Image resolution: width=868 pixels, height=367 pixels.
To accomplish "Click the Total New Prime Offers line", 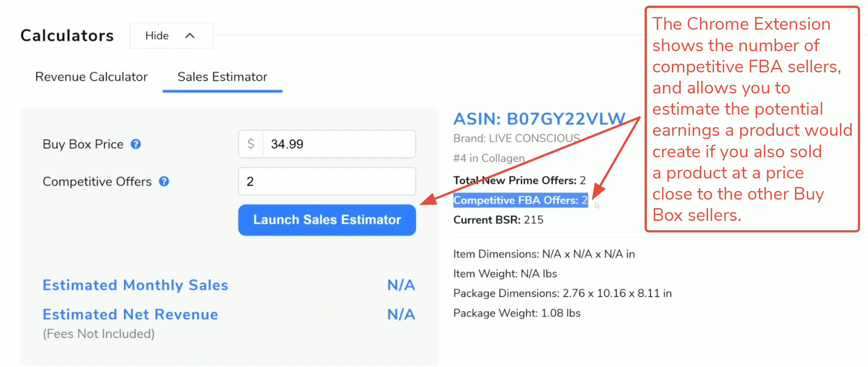I will coord(519,180).
